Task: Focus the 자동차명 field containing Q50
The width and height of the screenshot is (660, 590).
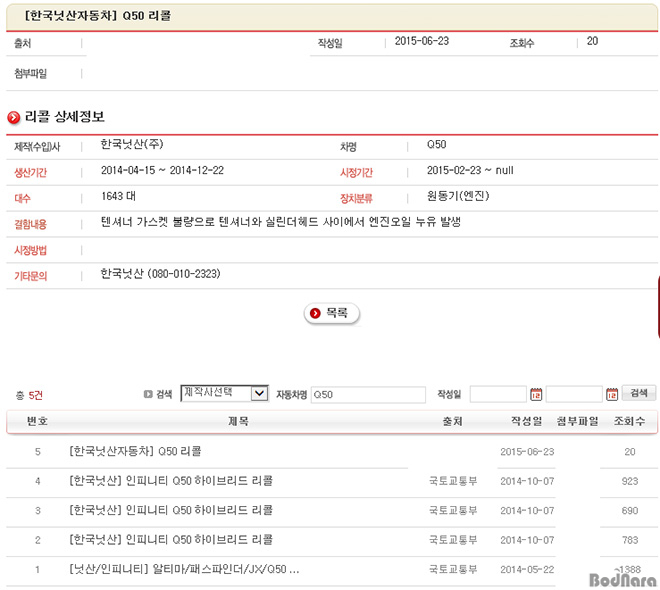Action: pyautogui.click(x=368, y=395)
